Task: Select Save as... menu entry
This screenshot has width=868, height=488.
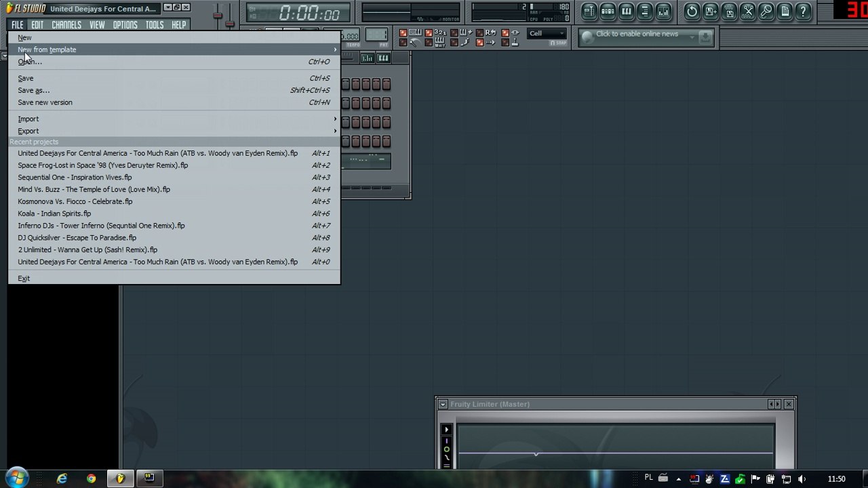Action: coord(174,90)
